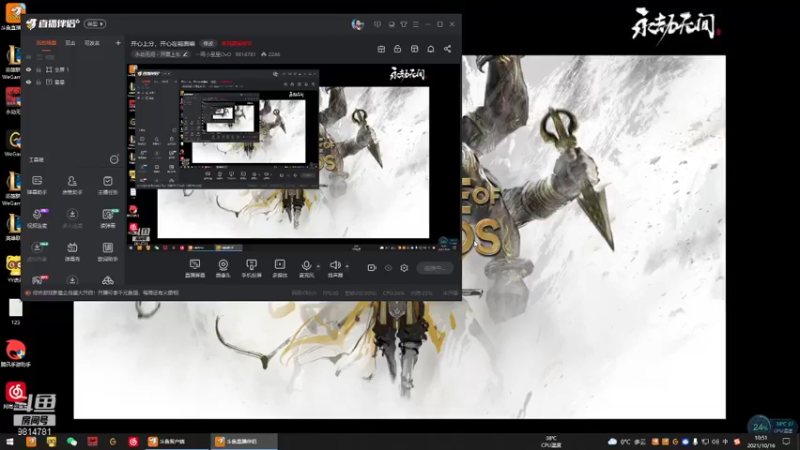
Task: Open the user/fan assistant tool icon
Action: coord(72,185)
